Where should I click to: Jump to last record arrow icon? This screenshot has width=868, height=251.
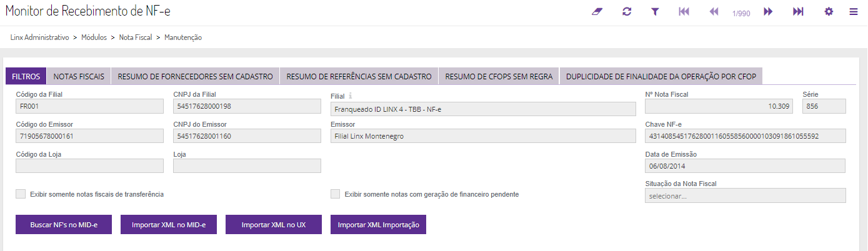click(798, 12)
